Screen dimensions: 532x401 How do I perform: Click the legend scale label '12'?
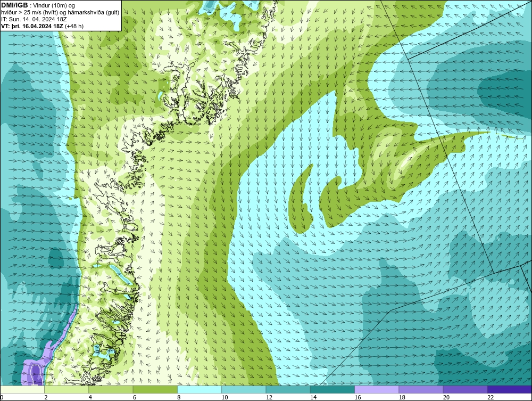coord(269,397)
